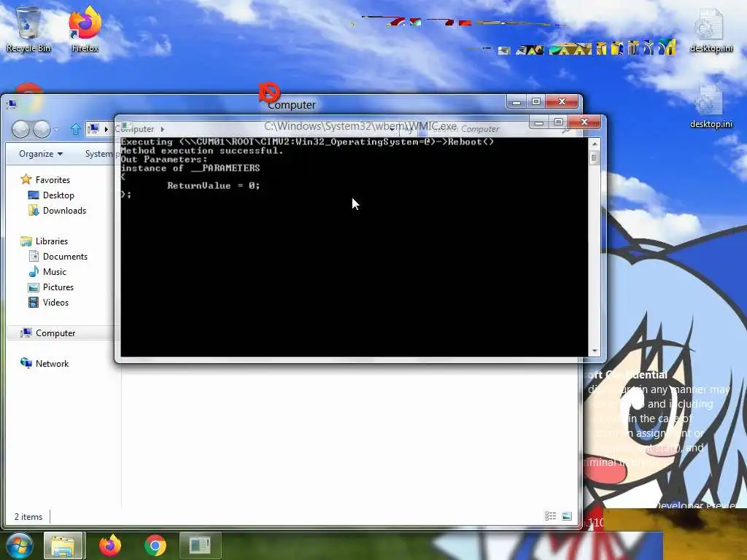Switch to the WMIC console taskbar button
The width and height of the screenshot is (747, 560).
tap(200, 545)
